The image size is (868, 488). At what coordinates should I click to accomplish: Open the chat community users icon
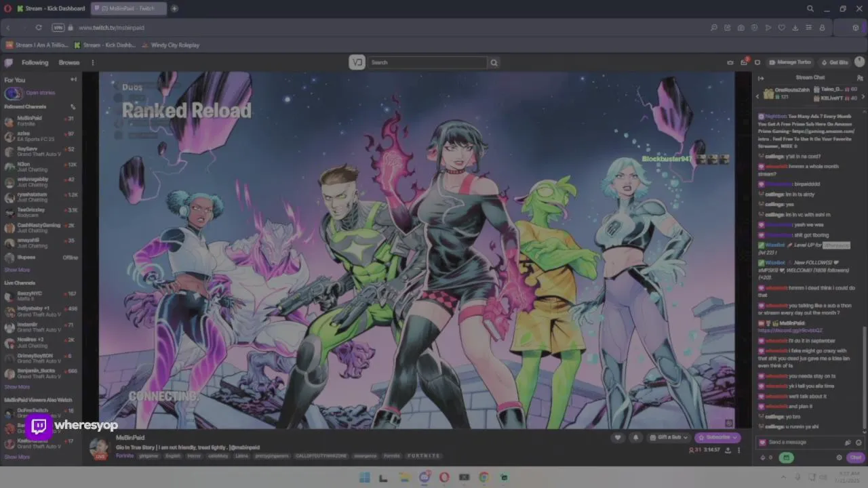tap(860, 78)
